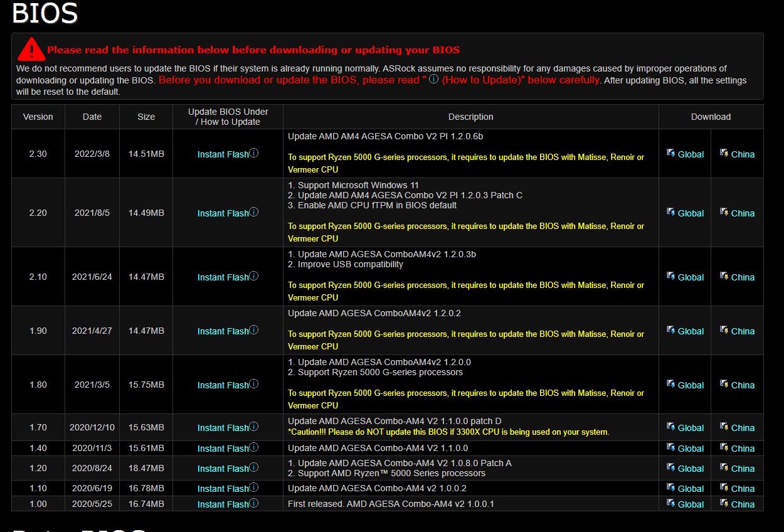Click info icon beside Instant Flash for version 1.00

pyautogui.click(x=254, y=503)
